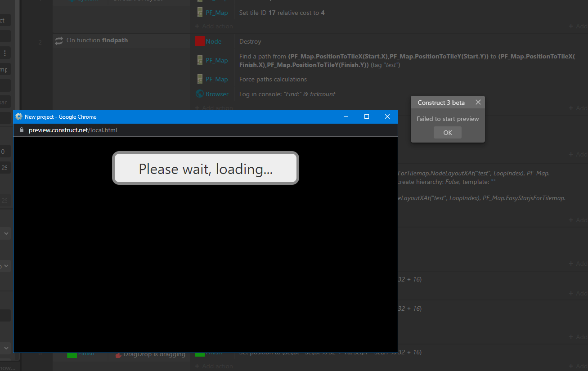The height and width of the screenshot is (371, 588).
Task: Click the Browser globe icon
Action: pos(200,94)
